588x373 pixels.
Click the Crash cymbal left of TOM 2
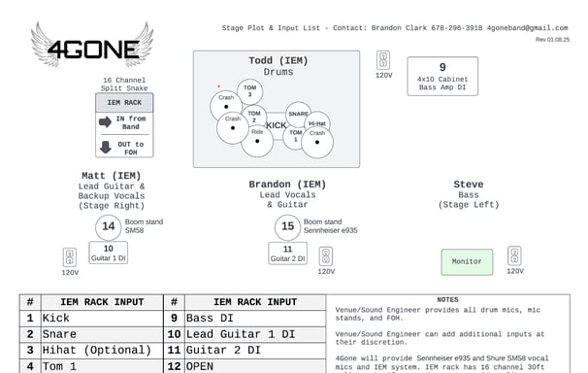pyautogui.click(x=233, y=128)
